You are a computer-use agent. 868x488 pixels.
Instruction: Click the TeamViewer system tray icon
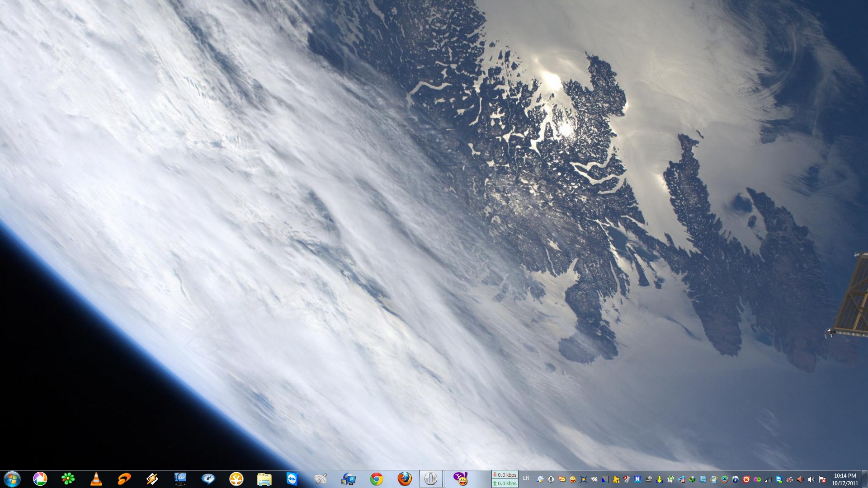point(779,479)
